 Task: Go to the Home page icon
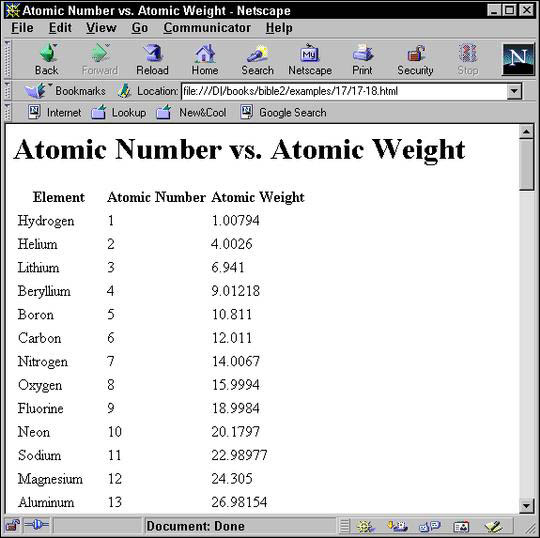tap(205, 54)
